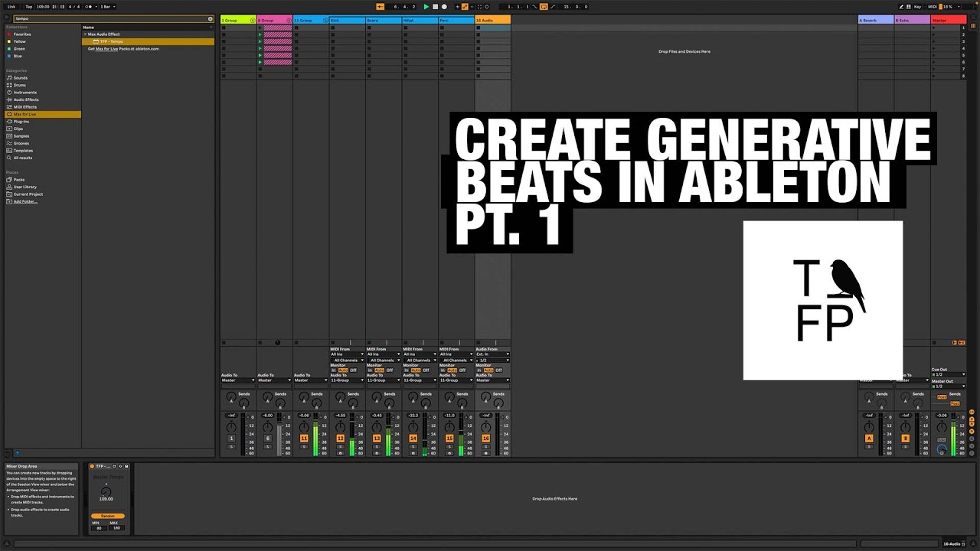Screen dimensions: 980x551
Task: Select the Kick track header
Action: 347,21
